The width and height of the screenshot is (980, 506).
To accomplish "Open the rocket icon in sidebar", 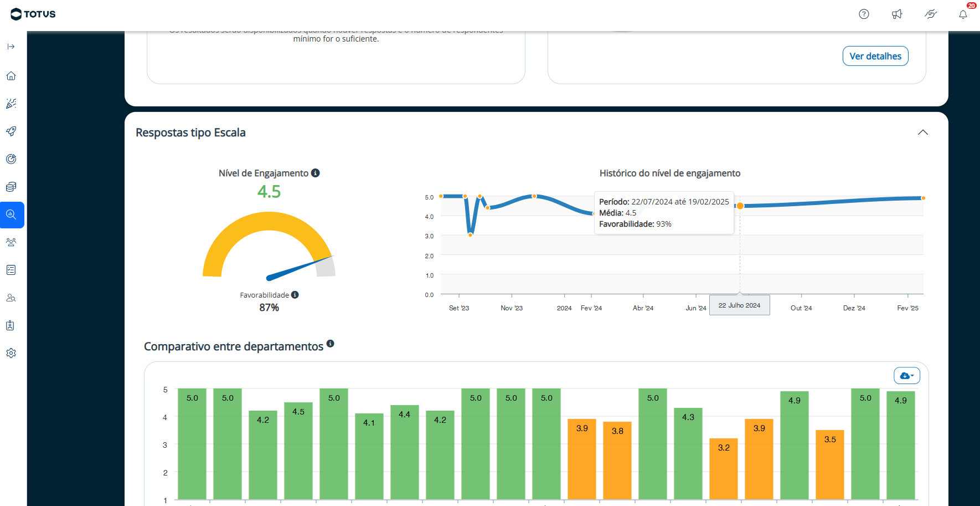I will 11,131.
